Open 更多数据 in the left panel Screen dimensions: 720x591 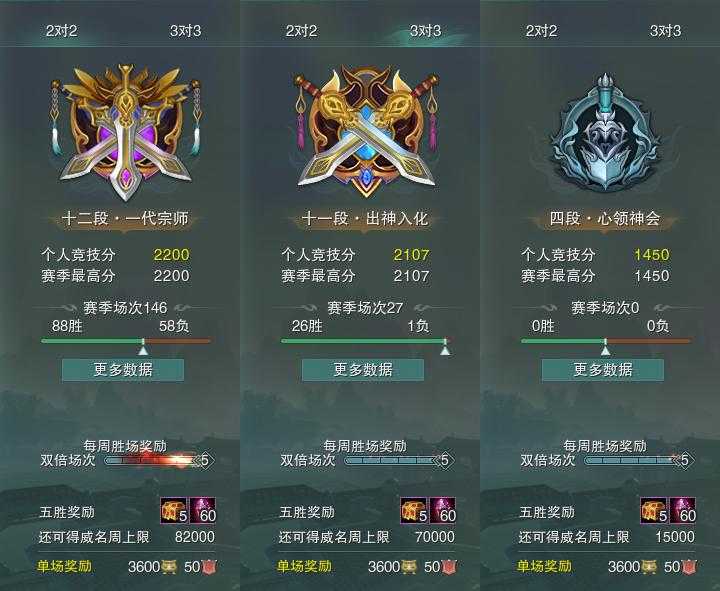tap(123, 370)
